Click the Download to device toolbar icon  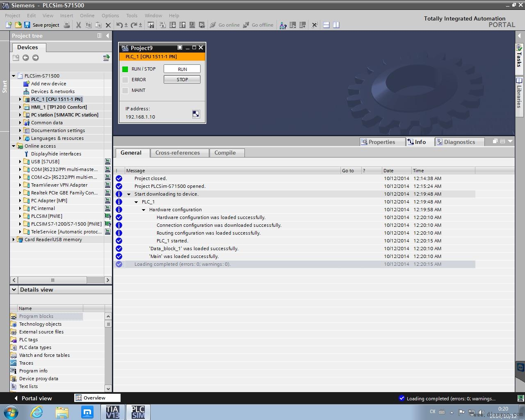173,25
